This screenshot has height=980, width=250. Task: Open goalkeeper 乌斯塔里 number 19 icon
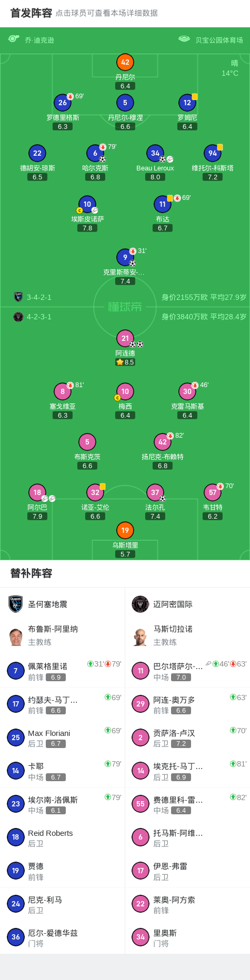125,530
